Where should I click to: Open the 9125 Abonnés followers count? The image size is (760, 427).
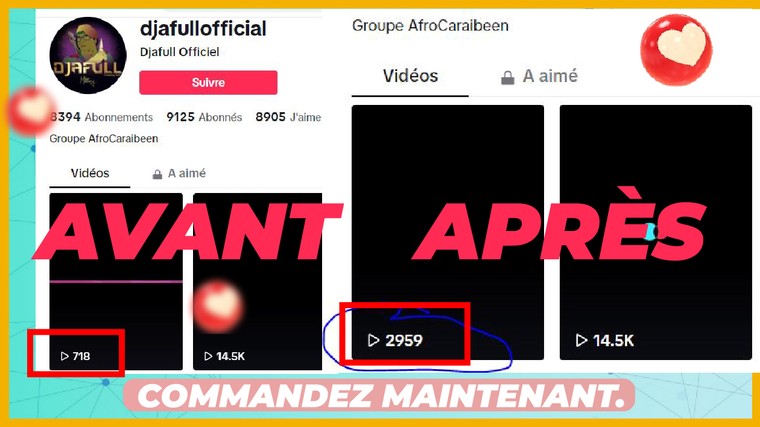(x=204, y=117)
